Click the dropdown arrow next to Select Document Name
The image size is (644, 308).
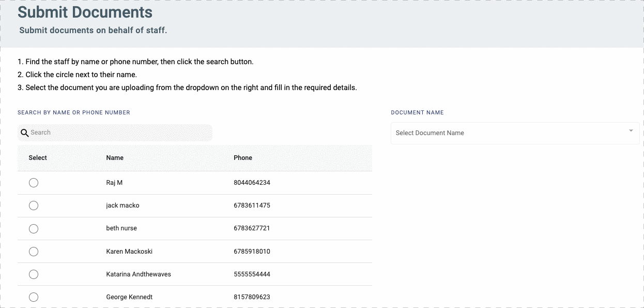click(631, 130)
